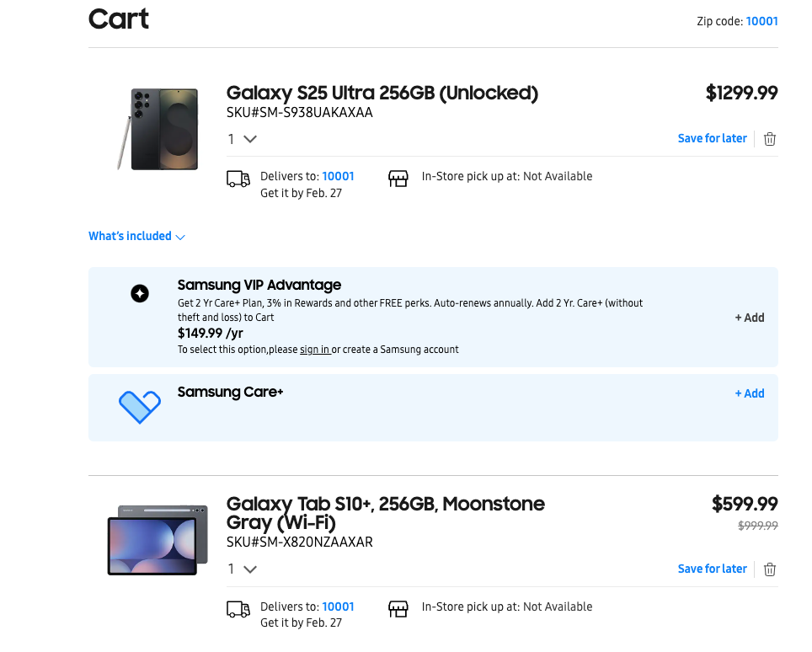This screenshot has width=812, height=652.
Task: Add the Samsung VIP Advantage plan
Action: [x=749, y=318]
